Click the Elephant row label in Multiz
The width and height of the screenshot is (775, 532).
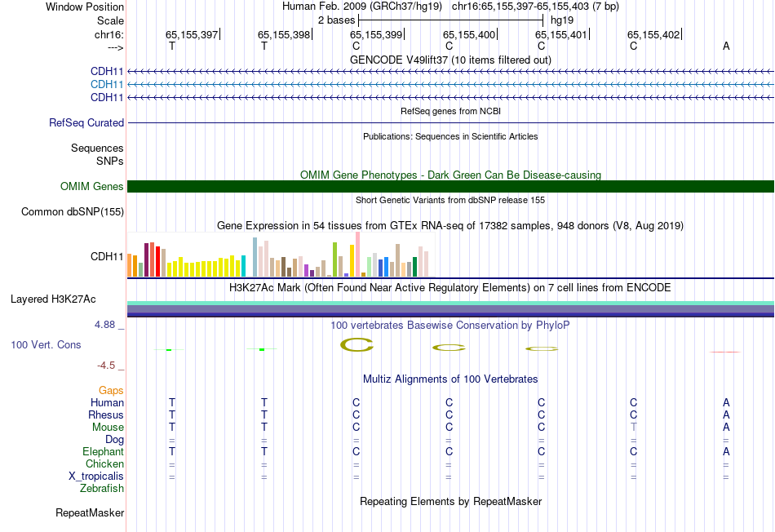[104, 452]
